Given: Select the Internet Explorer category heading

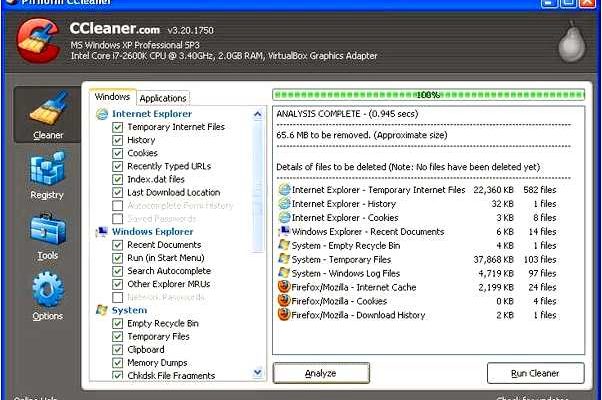Looking at the screenshot, I should point(152,114).
